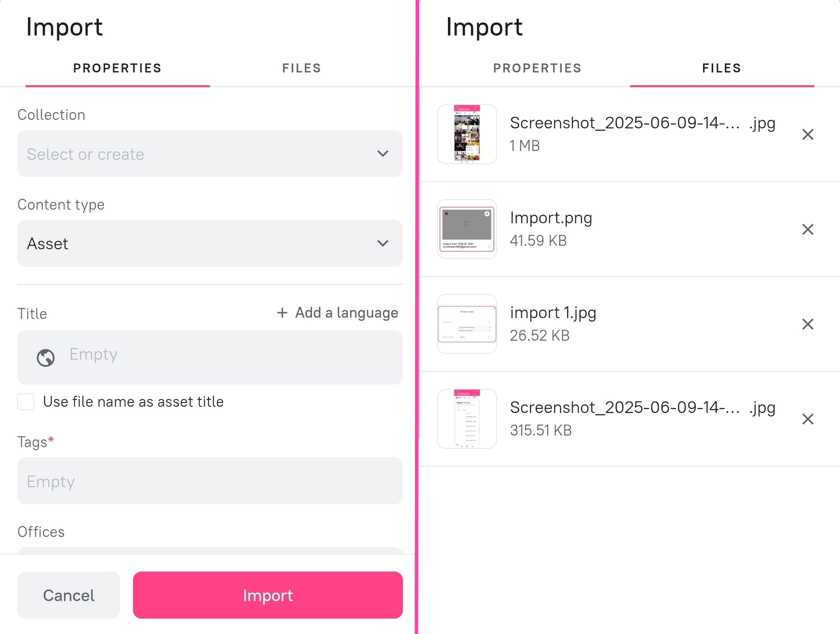Image resolution: width=840 pixels, height=634 pixels.
Task: Open the Import.png thumbnail preview
Action: tap(467, 229)
